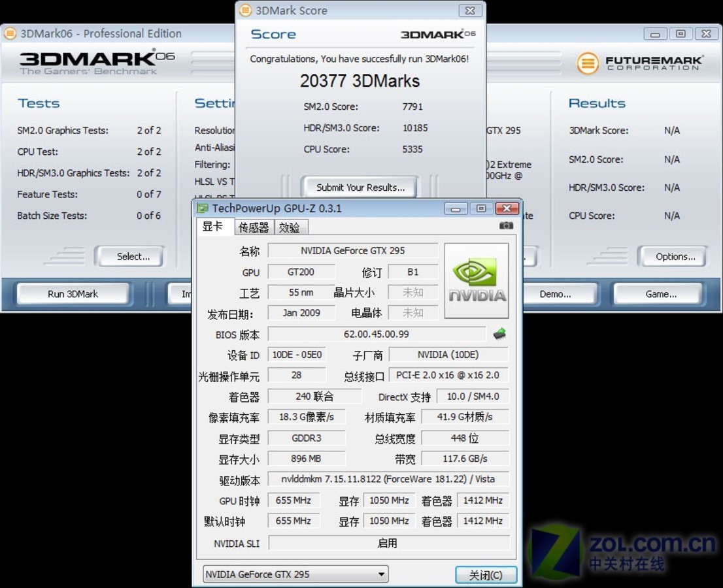Click the CPU Score 5335 value
The width and height of the screenshot is (723, 588).
[412, 149]
